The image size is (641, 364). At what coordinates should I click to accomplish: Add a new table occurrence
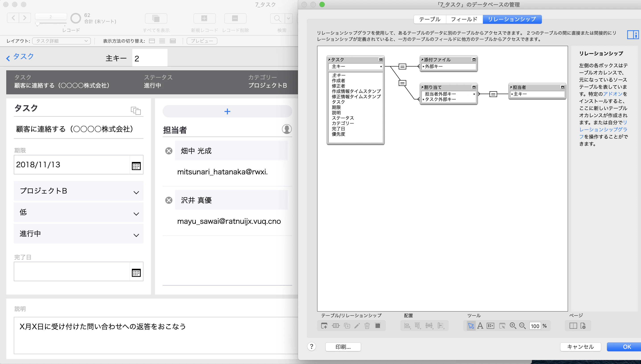point(324,326)
